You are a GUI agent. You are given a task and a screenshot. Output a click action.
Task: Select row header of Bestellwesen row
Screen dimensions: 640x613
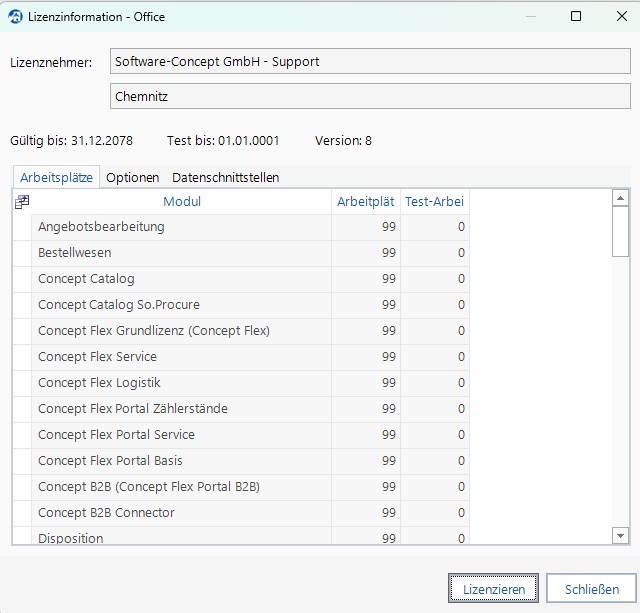pos(22,253)
